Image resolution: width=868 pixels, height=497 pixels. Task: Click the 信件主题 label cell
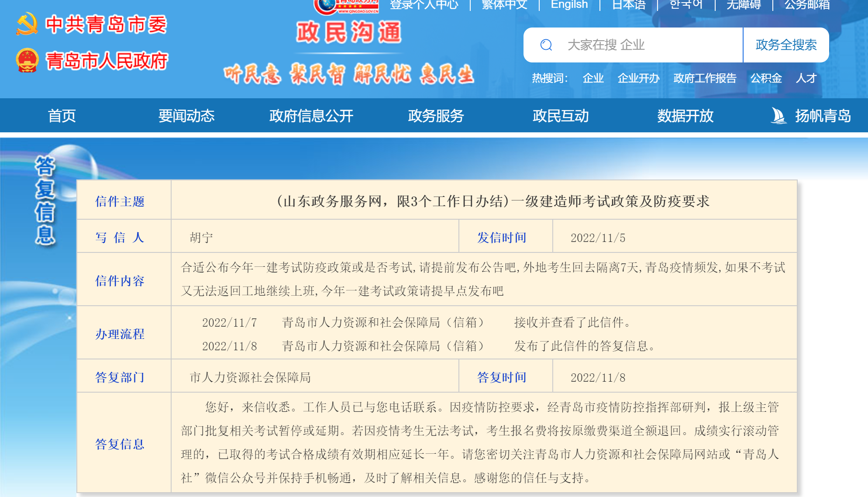(x=124, y=200)
